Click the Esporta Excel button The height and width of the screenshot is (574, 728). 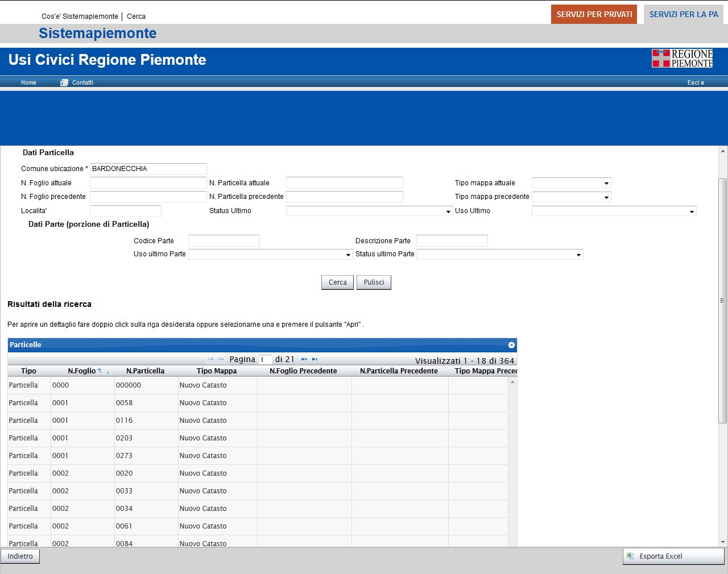coord(673,556)
